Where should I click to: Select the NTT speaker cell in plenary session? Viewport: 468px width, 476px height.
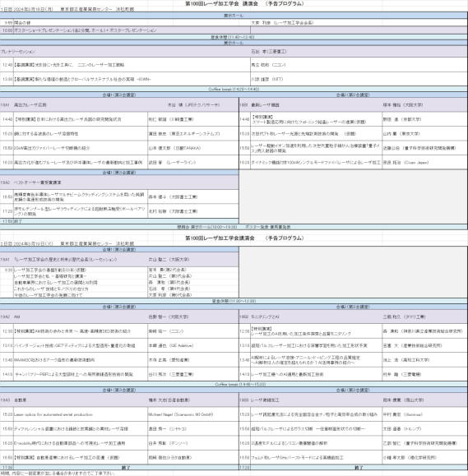coord(359,79)
